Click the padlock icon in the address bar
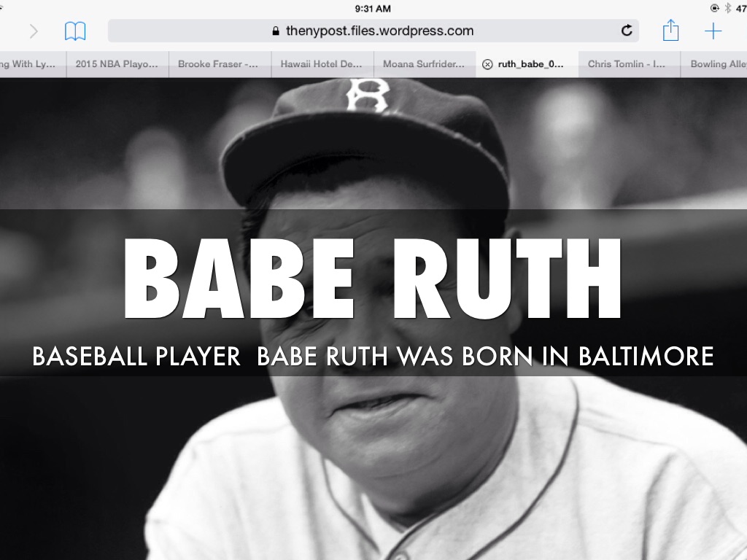Viewport: 747px width, 560px height. point(275,31)
